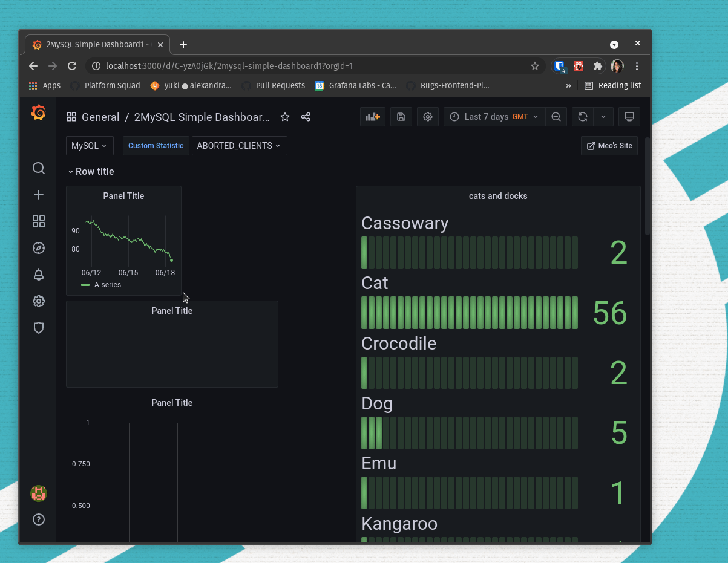
Task: Open the Reading list
Action: point(612,86)
